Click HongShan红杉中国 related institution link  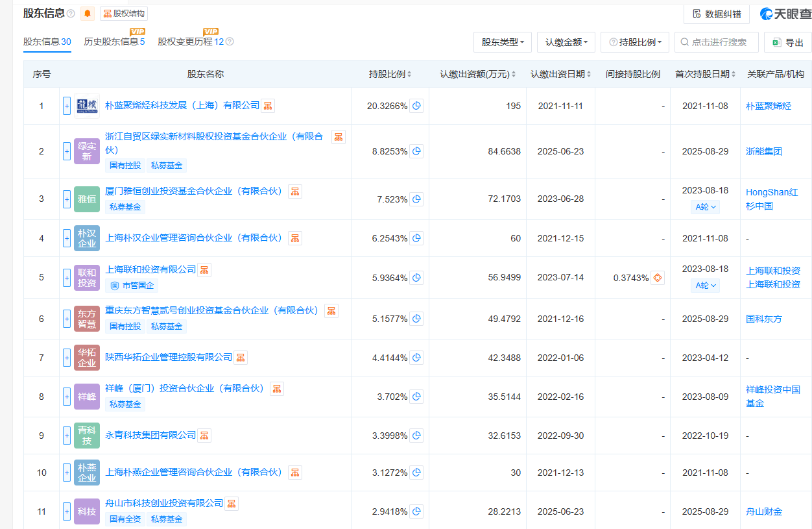772,199
